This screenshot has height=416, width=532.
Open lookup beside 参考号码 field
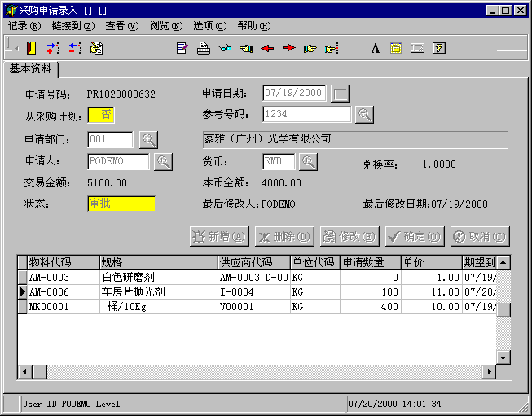[x=364, y=115]
